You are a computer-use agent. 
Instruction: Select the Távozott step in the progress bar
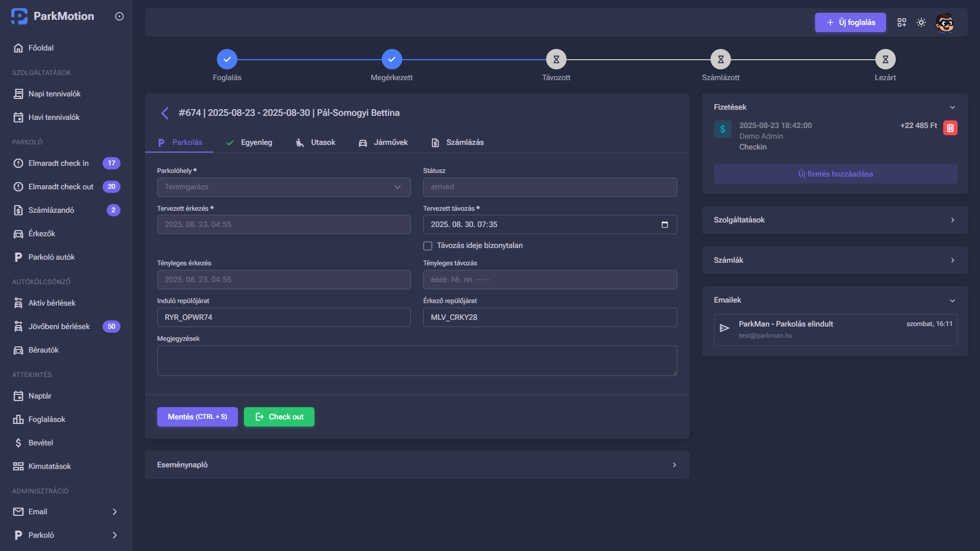556,59
